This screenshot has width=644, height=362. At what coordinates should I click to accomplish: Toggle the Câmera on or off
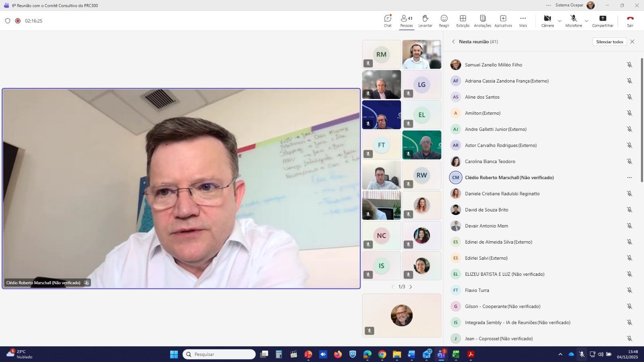[547, 21]
